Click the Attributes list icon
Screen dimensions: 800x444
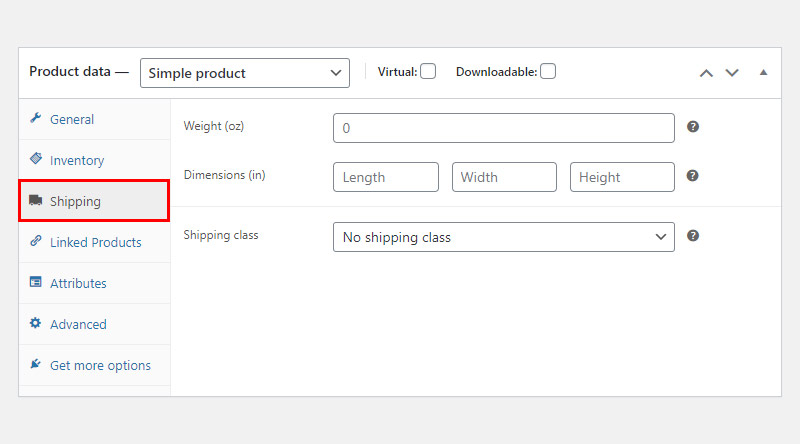coord(36,282)
